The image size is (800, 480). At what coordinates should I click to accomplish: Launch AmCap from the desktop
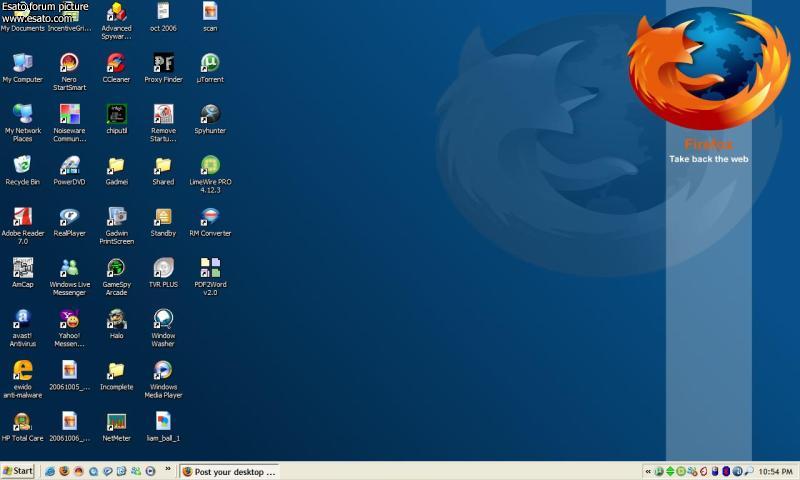(22, 272)
